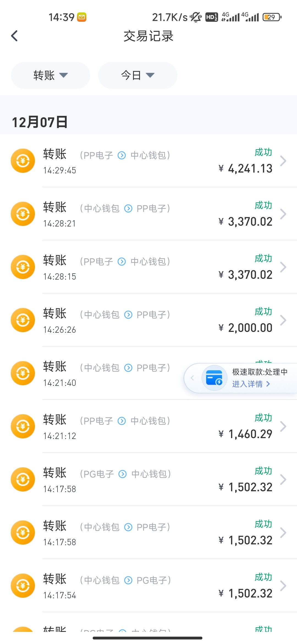The width and height of the screenshot is (297, 644).
Task: Tap the coin icon for 14:28:15 transfer
Action: pos(23,267)
